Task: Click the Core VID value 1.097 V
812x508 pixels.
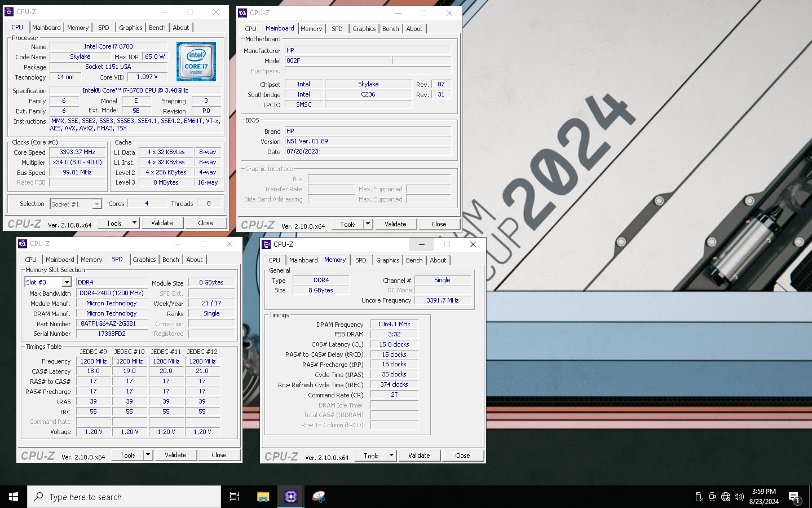Action: (147, 77)
